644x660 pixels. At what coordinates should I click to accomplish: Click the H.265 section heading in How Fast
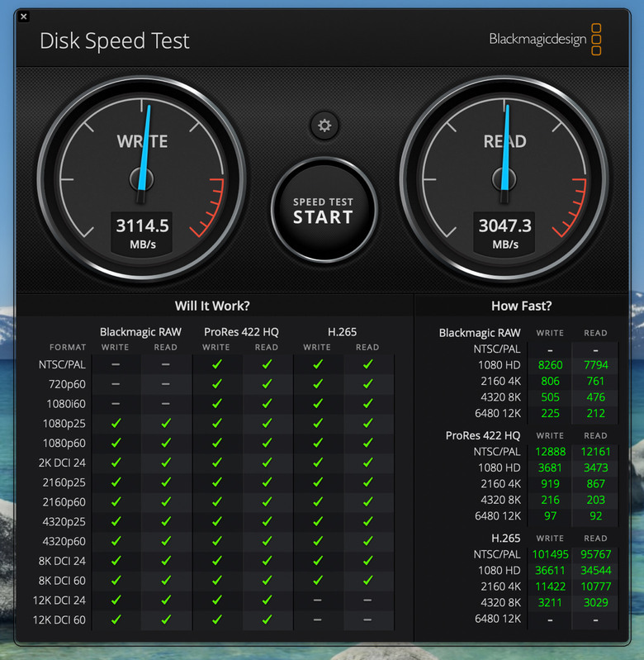click(x=505, y=539)
